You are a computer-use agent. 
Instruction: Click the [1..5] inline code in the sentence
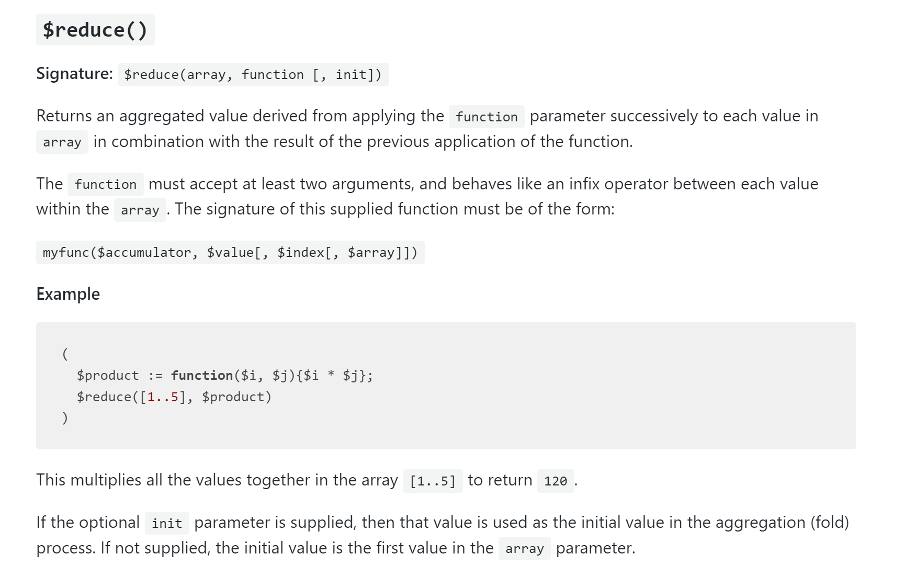pyautogui.click(x=433, y=481)
